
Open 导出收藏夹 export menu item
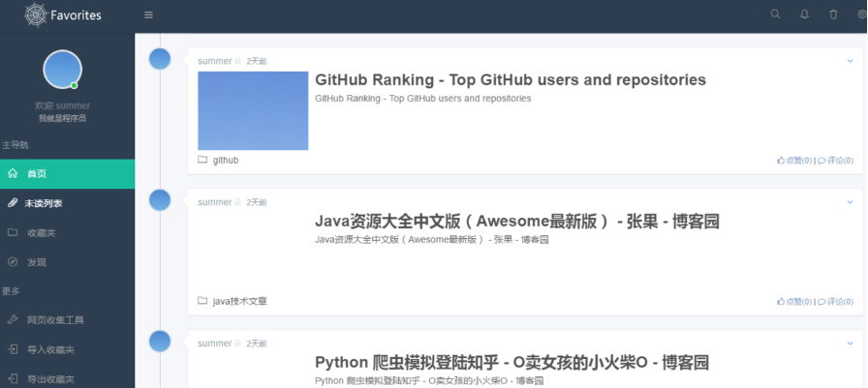[67, 378]
